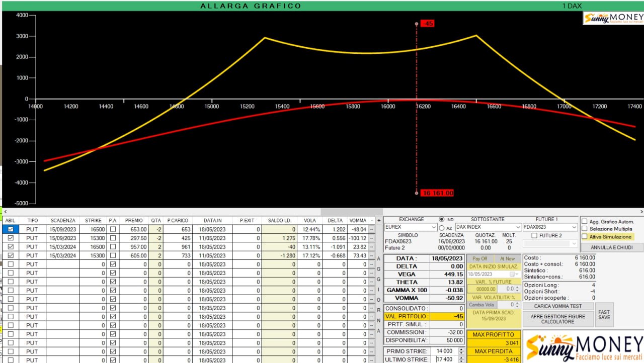Click the delta cell showing -1.091
Image resolution: width=644 pixels, height=363 pixels.
click(335, 247)
